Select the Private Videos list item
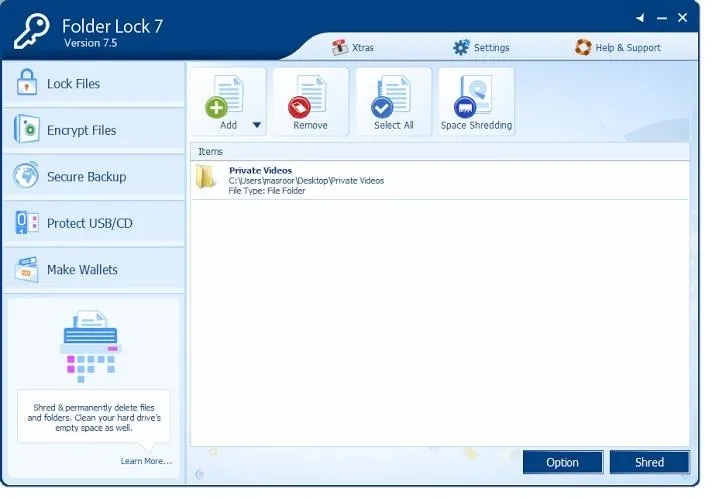 [x=440, y=181]
